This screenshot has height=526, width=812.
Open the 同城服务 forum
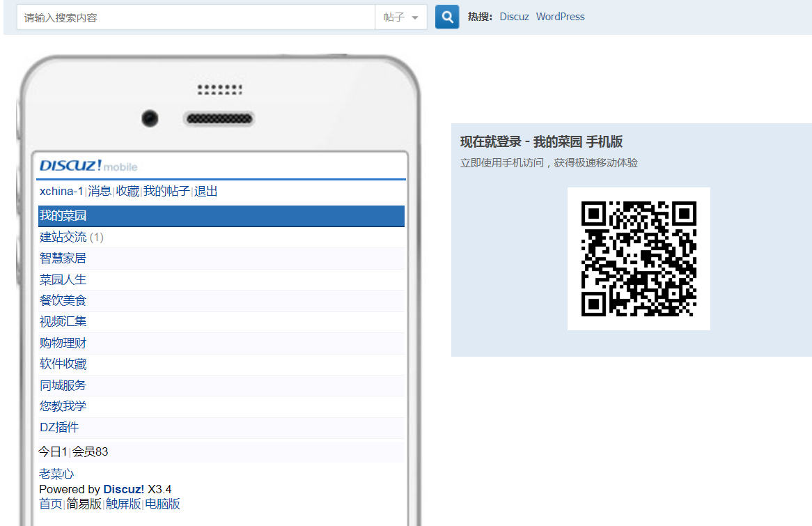(x=63, y=385)
